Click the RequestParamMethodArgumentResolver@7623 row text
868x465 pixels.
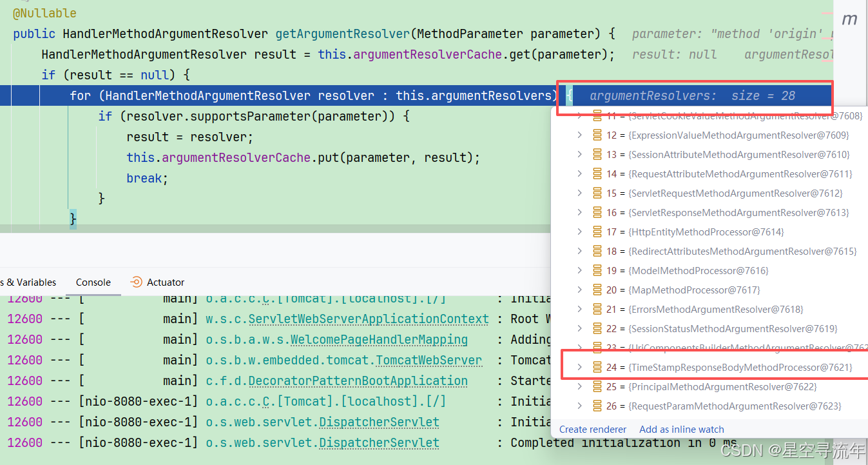click(x=735, y=406)
